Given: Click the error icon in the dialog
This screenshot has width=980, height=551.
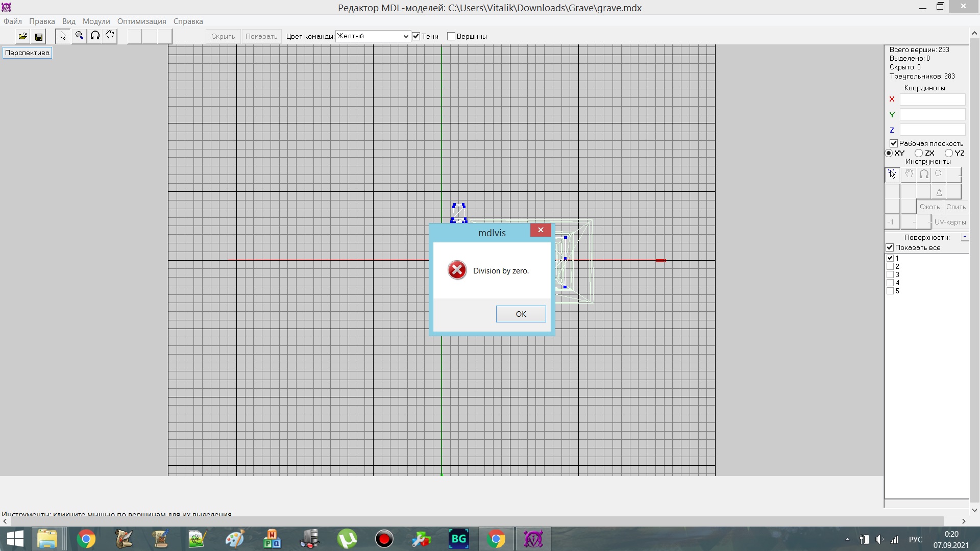Looking at the screenshot, I should pyautogui.click(x=457, y=270).
